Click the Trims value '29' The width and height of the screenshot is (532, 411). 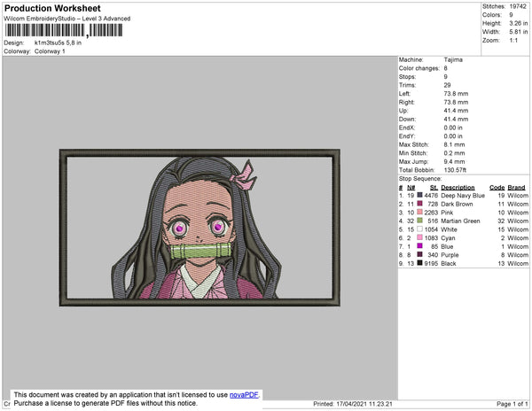(x=447, y=85)
